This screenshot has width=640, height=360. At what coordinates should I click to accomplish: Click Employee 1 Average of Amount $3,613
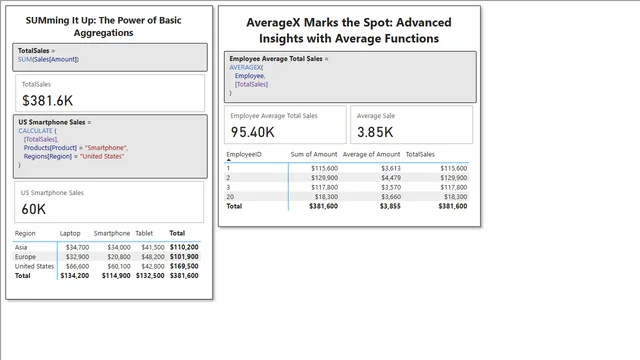pyautogui.click(x=391, y=168)
